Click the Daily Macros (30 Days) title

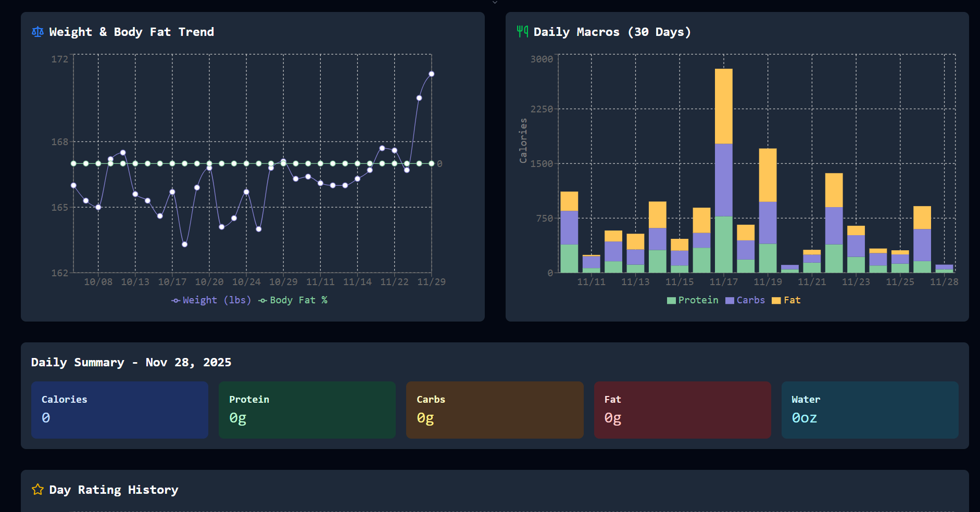pyautogui.click(x=612, y=32)
